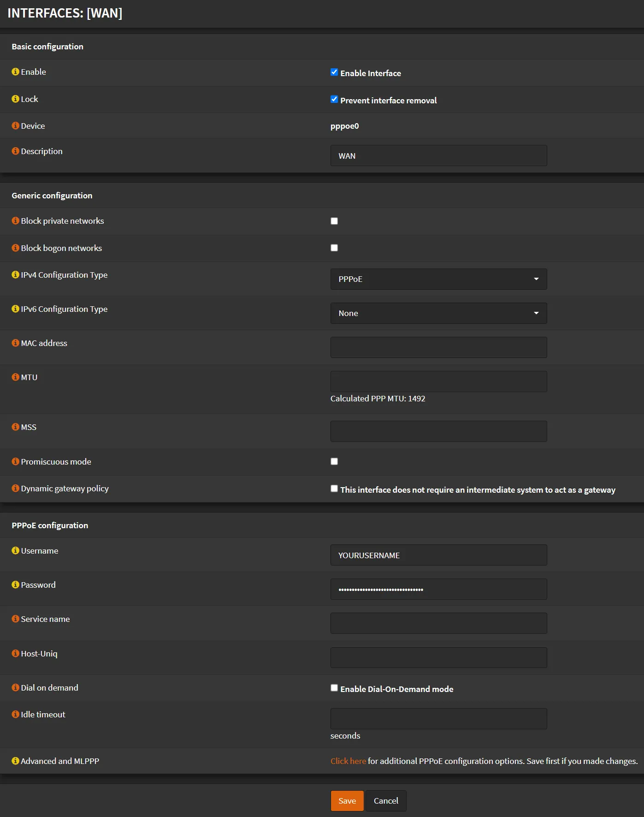Click info icon for Advanced and MLPPP

[x=15, y=761]
